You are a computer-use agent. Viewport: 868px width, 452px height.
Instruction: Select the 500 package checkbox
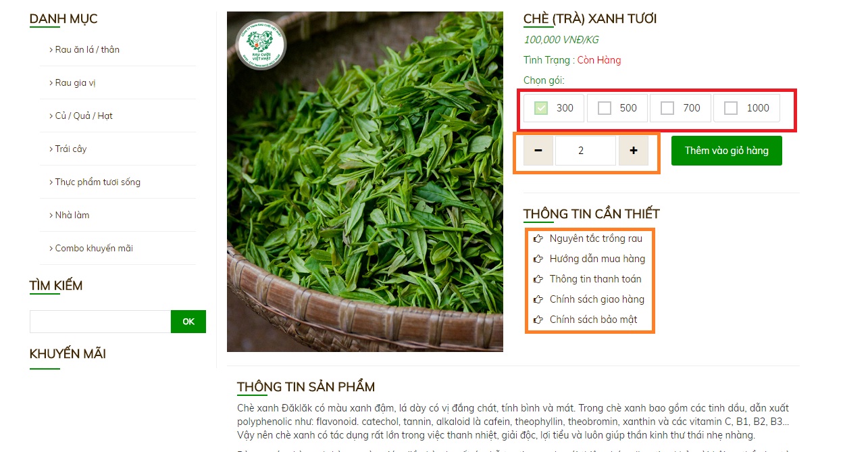pyautogui.click(x=605, y=108)
